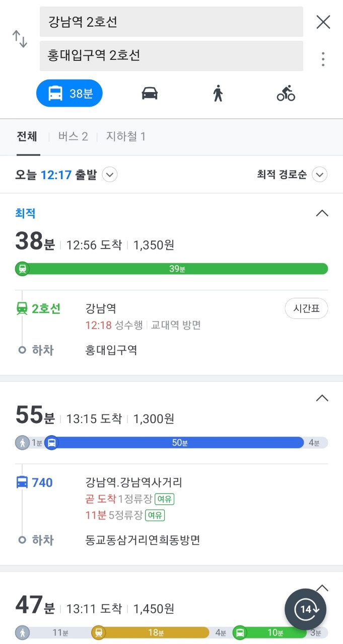The width and height of the screenshot is (343, 644).
Task: Select the bicycle mode icon
Action: pos(286,94)
